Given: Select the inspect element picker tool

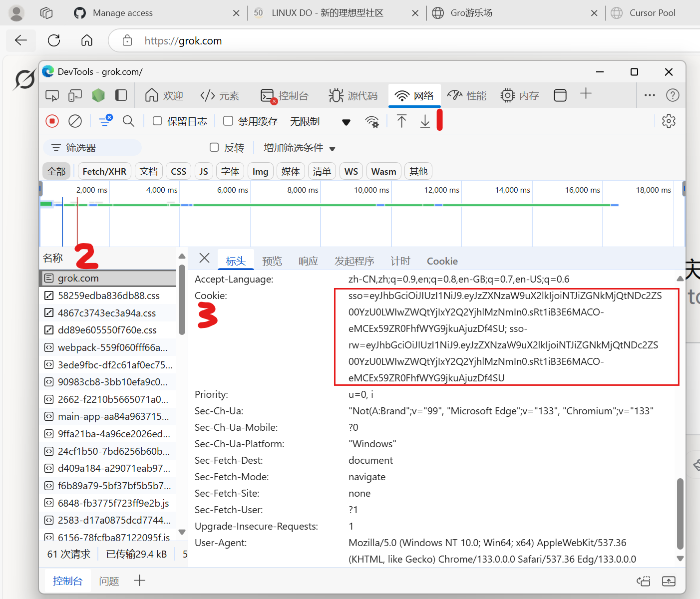Looking at the screenshot, I should point(52,95).
